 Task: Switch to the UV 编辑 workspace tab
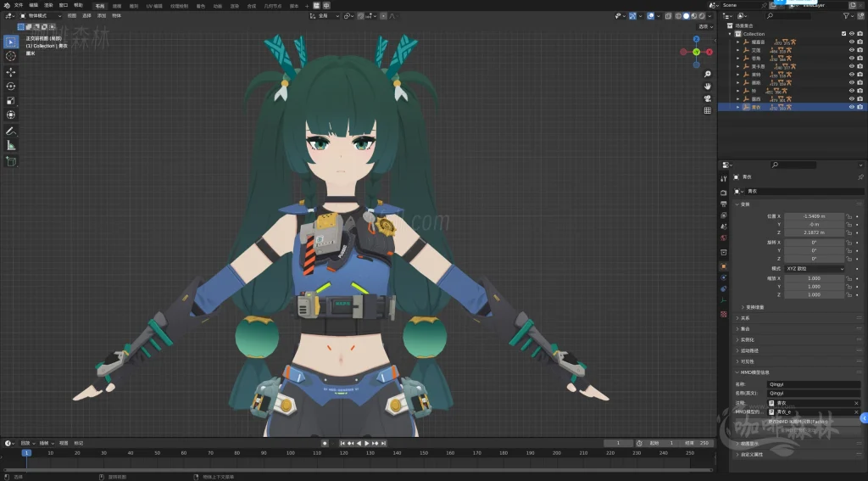[x=154, y=6]
